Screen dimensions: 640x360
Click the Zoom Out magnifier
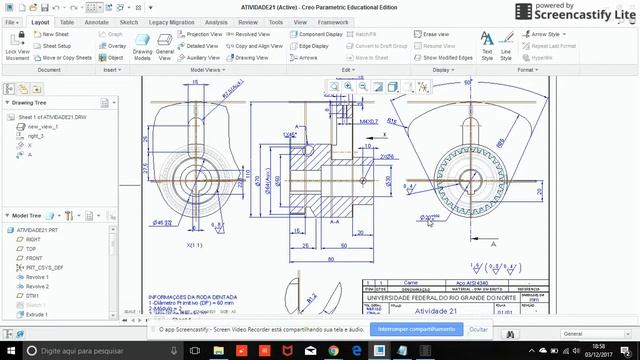pyautogui.click(x=363, y=87)
